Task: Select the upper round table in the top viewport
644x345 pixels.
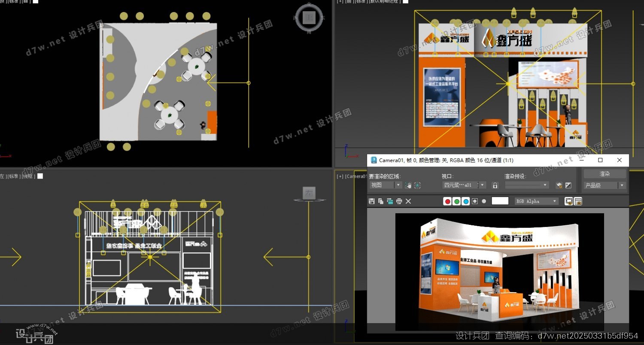Action: click(x=196, y=67)
